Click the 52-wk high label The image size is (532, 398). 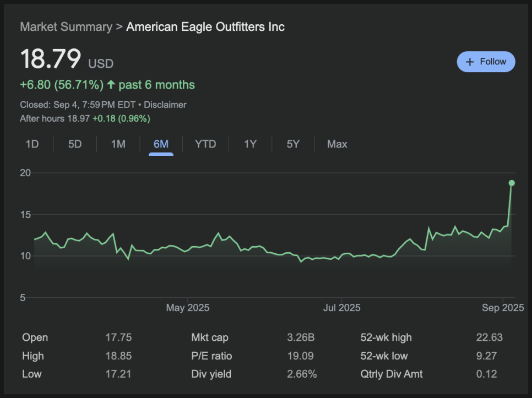pos(386,337)
